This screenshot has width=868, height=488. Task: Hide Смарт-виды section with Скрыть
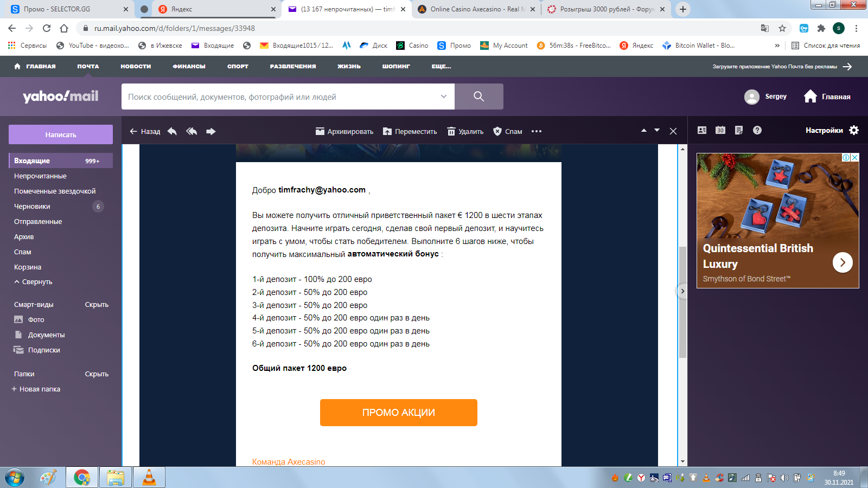click(x=97, y=305)
